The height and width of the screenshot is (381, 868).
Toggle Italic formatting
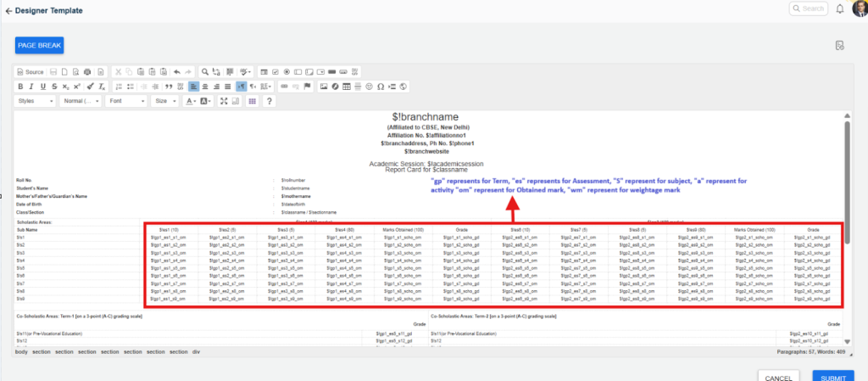coord(31,87)
